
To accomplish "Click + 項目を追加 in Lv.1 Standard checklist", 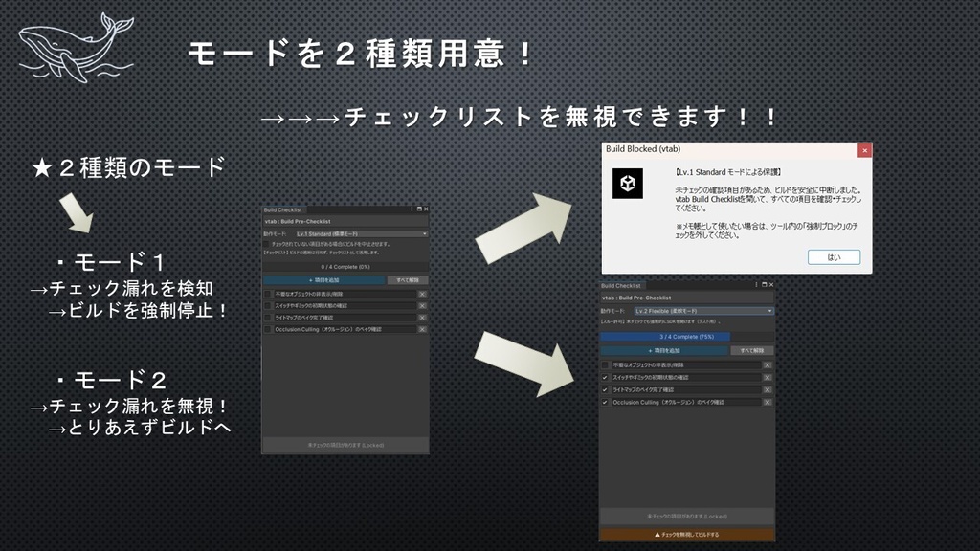I will tap(323, 280).
